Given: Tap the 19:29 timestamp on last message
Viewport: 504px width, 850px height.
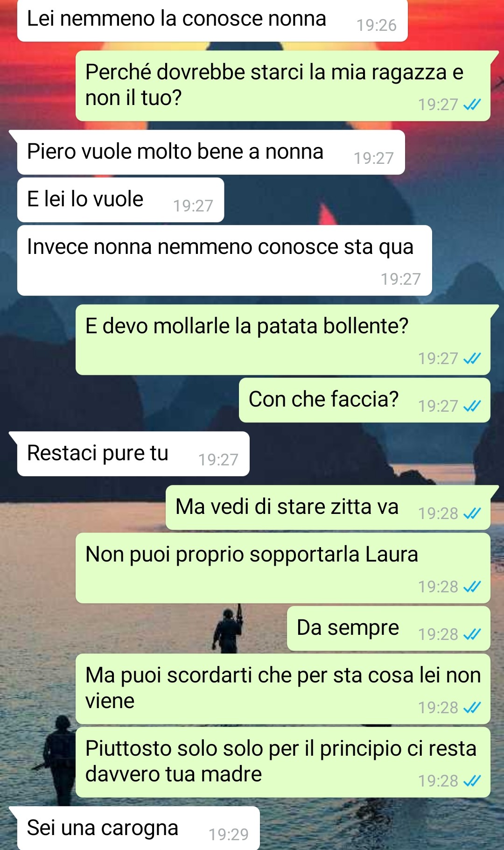Looking at the screenshot, I should [x=229, y=834].
